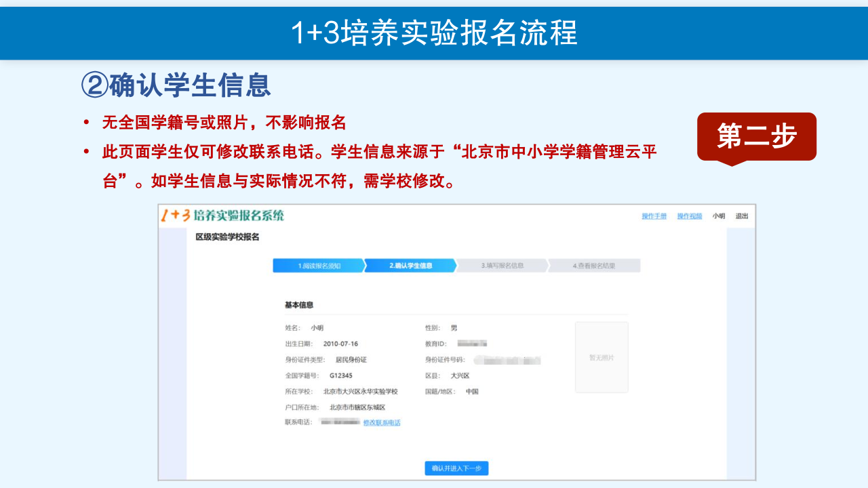Click the 暂无照片 photo placeholder
The image size is (868, 488).
click(x=601, y=357)
